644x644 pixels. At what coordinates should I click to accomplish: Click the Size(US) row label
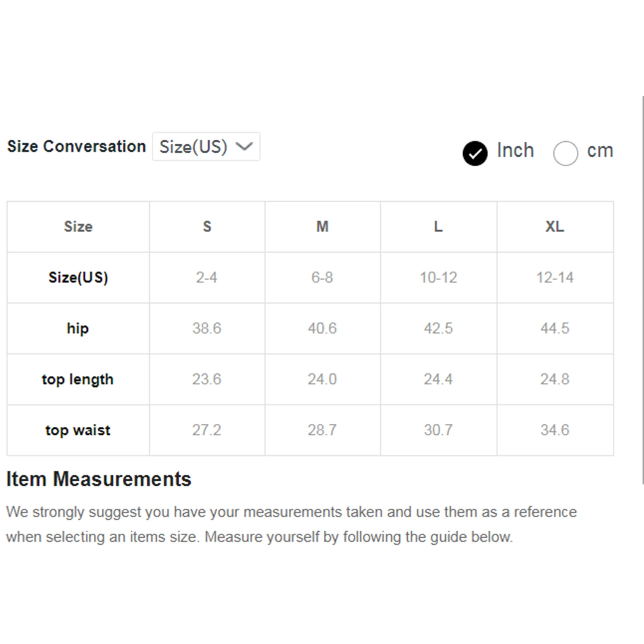point(78,278)
